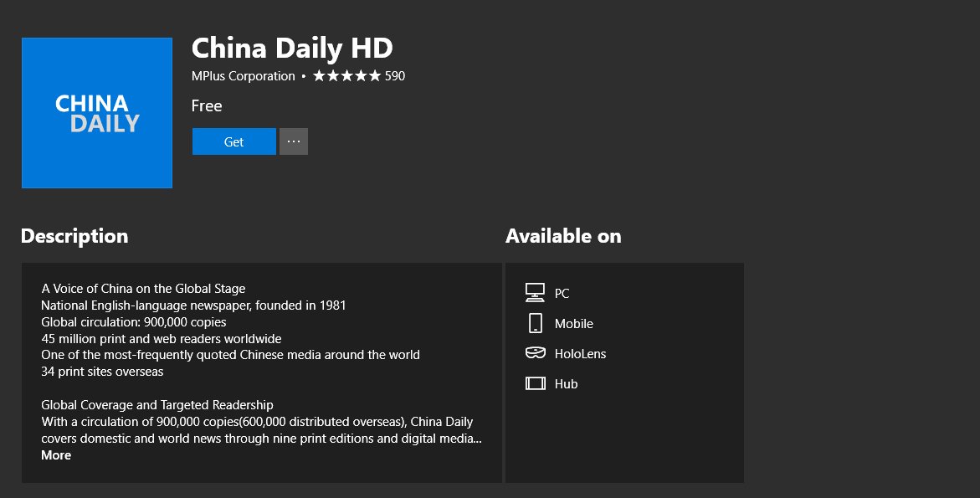Click the "founded in 1981" line
This screenshot has height=498, width=980.
pyautogui.click(x=193, y=305)
